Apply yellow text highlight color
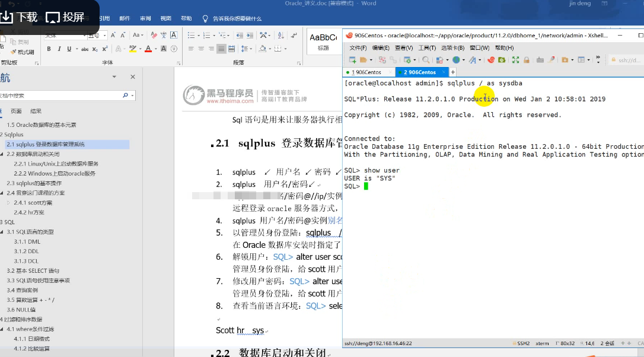 coord(133,49)
